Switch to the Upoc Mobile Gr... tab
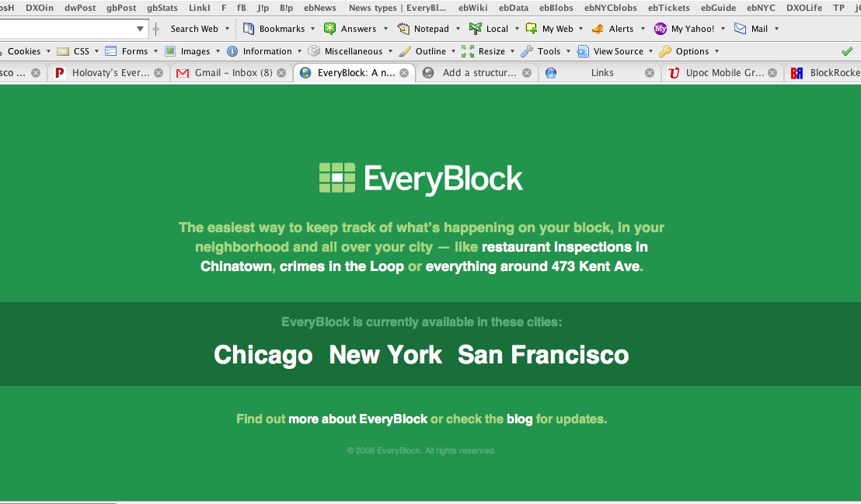Screen dimensions: 861x504 (723, 72)
